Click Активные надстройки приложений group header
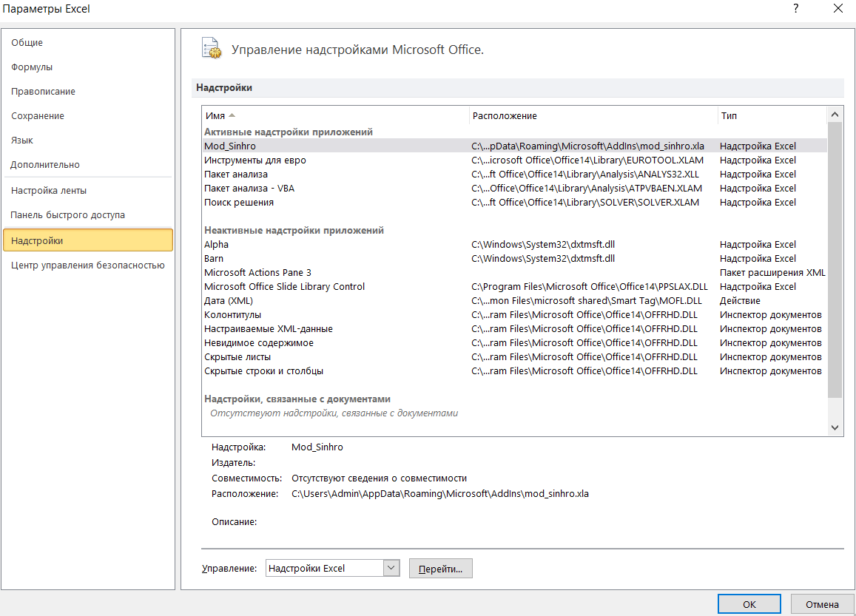 (289, 132)
